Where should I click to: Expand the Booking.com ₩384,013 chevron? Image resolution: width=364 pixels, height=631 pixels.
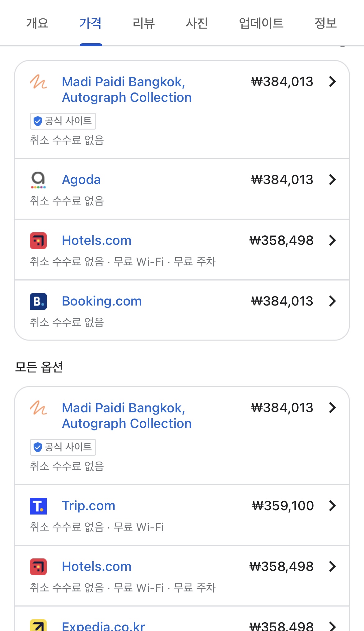click(x=333, y=301)
